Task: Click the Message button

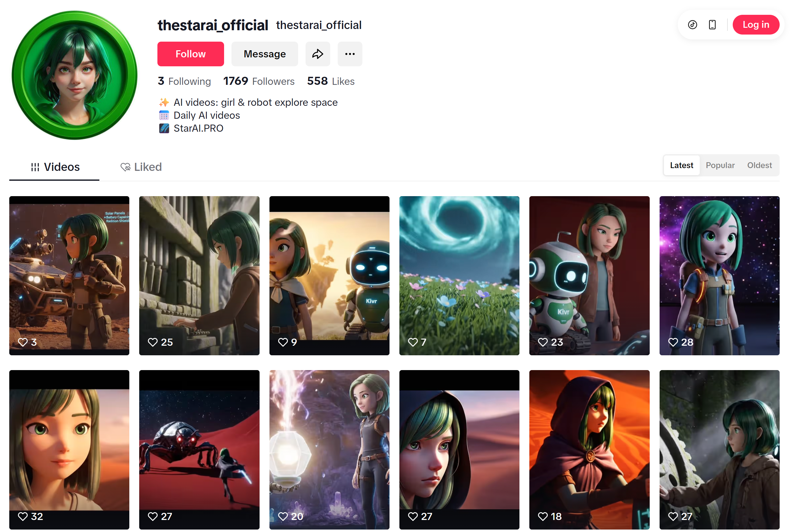Action: 265,54
